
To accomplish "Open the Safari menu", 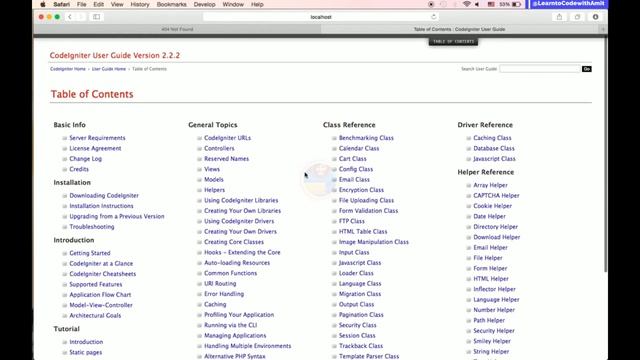I will pyautogui.click(x=62, y=4).
